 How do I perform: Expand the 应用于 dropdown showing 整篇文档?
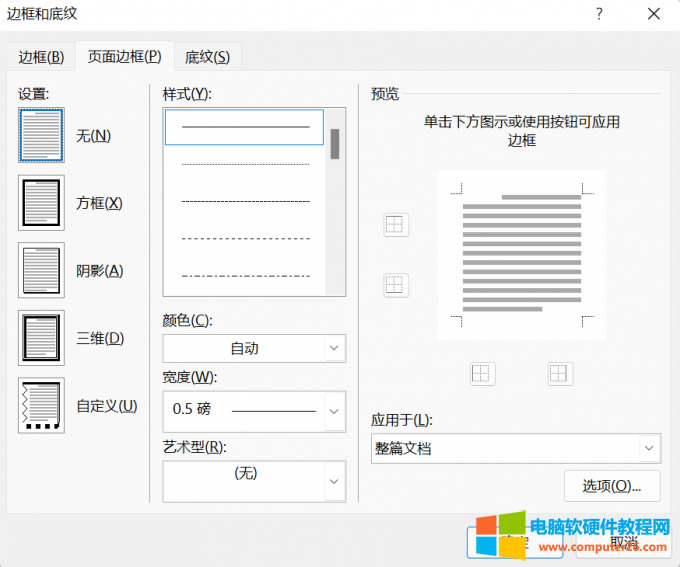(x=508, y=449)
